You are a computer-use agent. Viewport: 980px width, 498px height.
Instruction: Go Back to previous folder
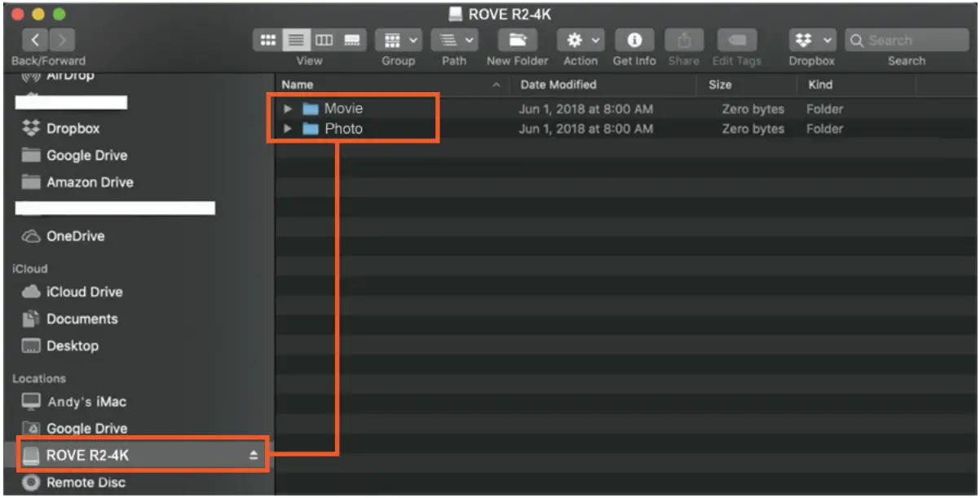tap(34, 39)
